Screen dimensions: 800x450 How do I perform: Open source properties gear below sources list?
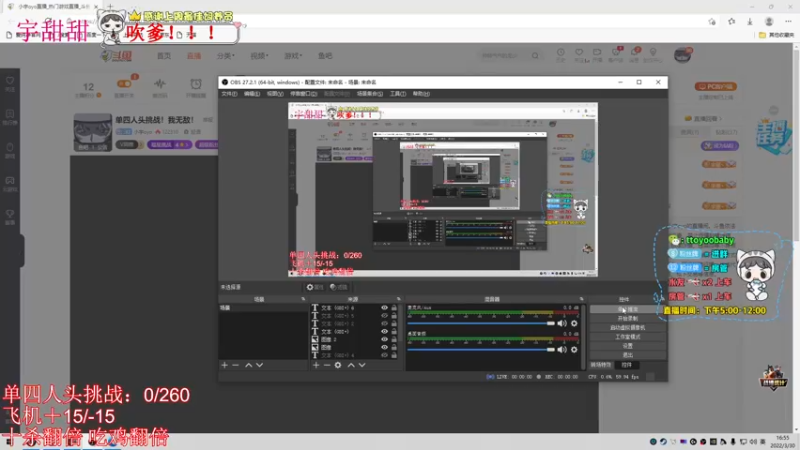(x=338, y=365)
